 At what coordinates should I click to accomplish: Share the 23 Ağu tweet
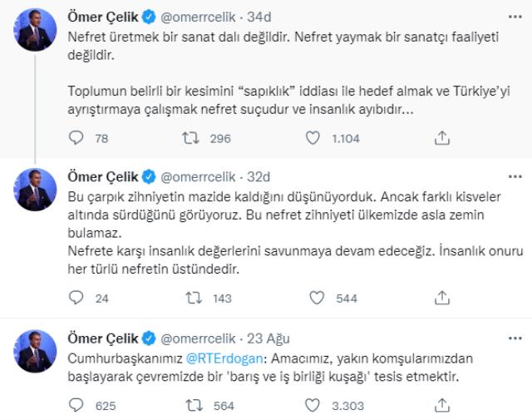[443, 405]
